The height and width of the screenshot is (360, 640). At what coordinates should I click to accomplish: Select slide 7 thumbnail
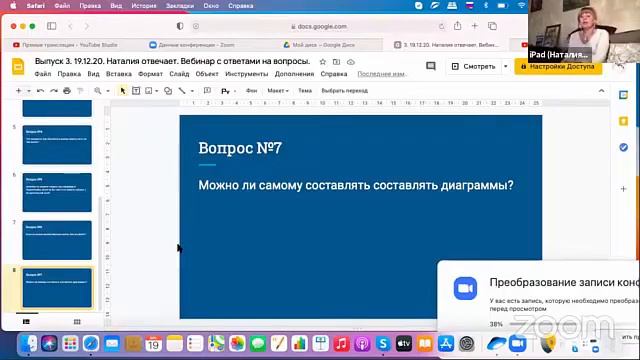pyautogui.click(x=57, y=240)
